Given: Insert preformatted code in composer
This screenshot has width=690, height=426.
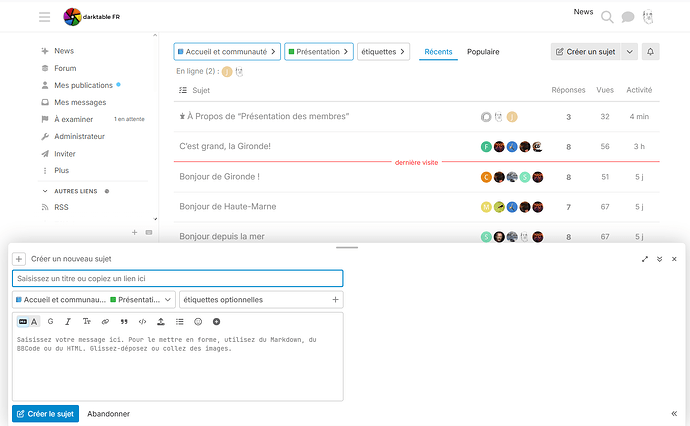Looking at the screenshot, I should 142,322.
